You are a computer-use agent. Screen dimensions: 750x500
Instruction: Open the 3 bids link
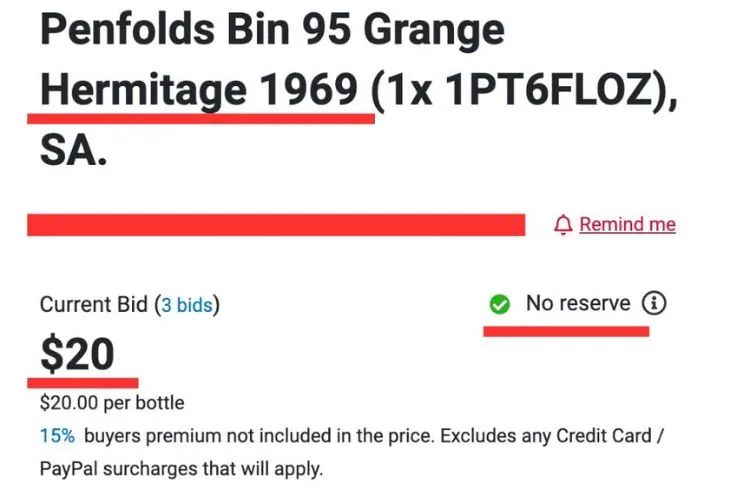(188, 306)
